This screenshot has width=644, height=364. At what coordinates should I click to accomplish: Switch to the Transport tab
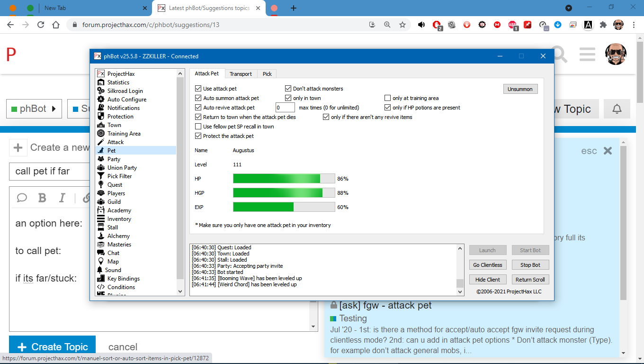(x=241, y=74)
